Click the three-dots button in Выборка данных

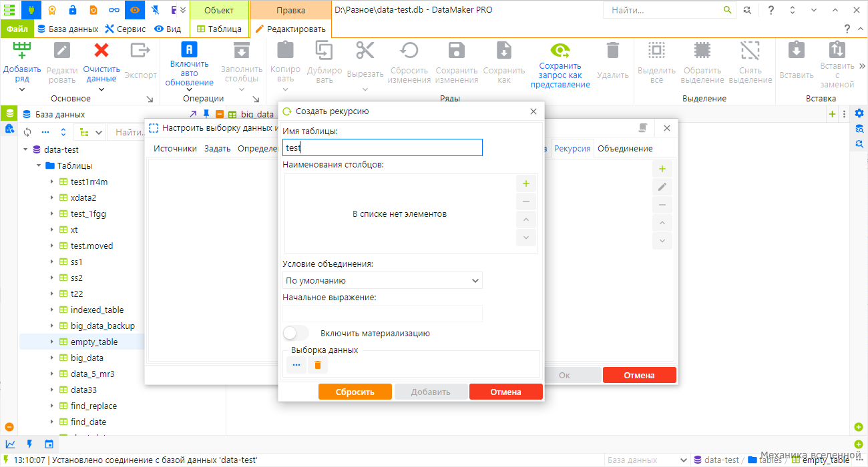pyautogui.click(x=296, y=365)
